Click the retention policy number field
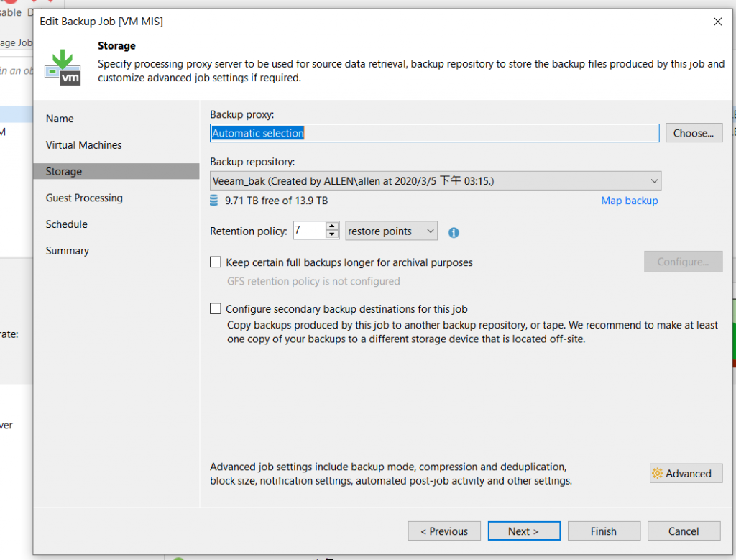The width and height of the screenshot is (736, 560). coord(310,231)
